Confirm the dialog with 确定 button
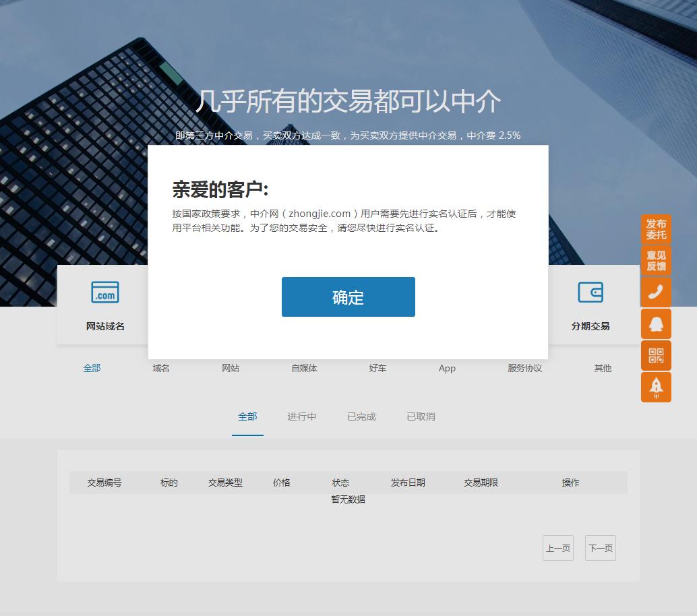 tap(348, 297)
